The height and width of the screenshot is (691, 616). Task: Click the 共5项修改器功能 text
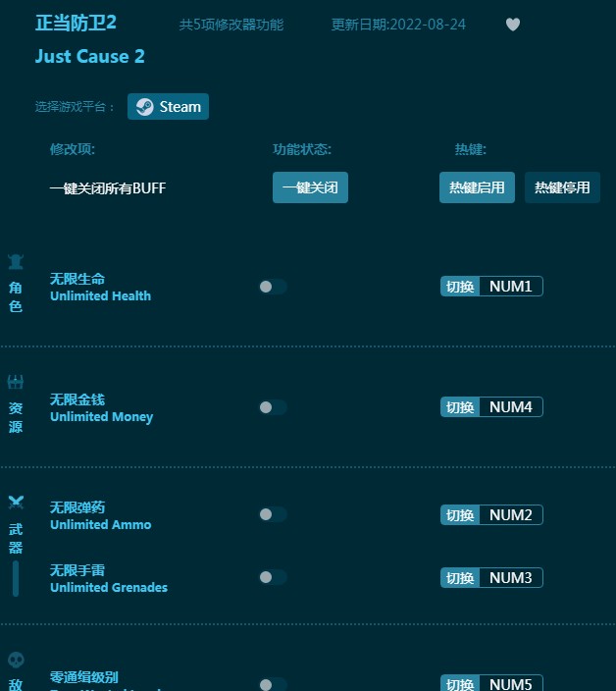[231, 25]
